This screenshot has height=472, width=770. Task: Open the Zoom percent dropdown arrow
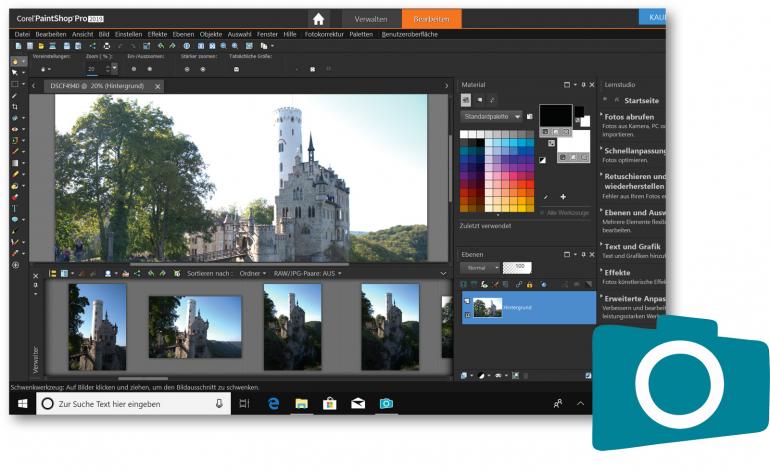(x=114, y=69)
